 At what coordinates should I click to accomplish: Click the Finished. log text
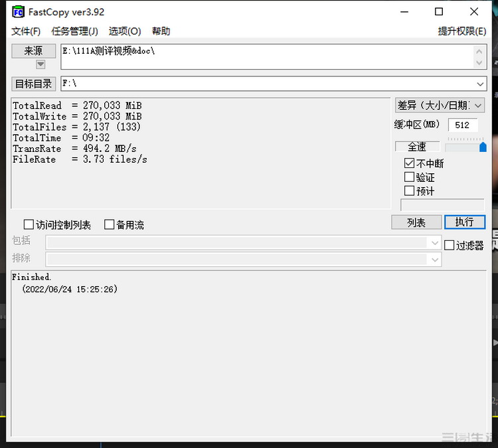tap(31, 277)
